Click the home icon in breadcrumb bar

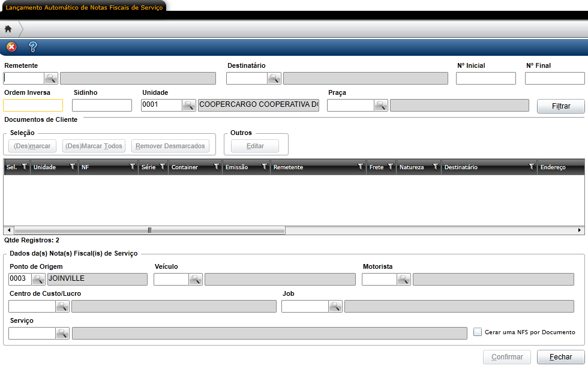8,29
